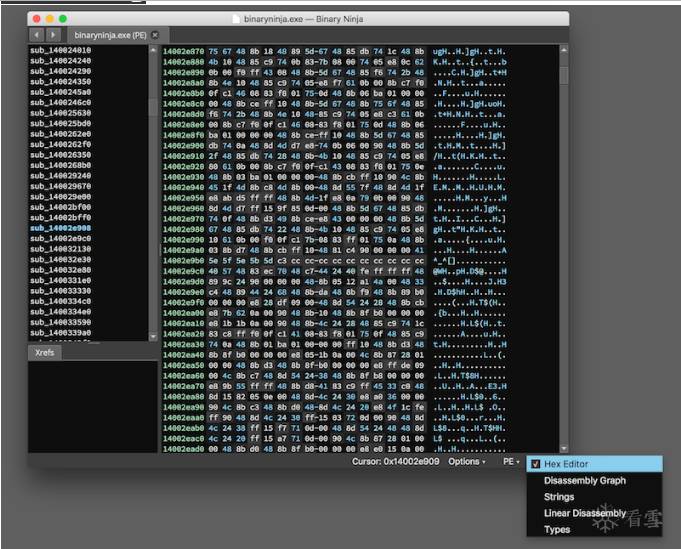Open the Xrefs tab
This screenshot has width=681, height=549.
pyautogui.click(x=45, y=353)
